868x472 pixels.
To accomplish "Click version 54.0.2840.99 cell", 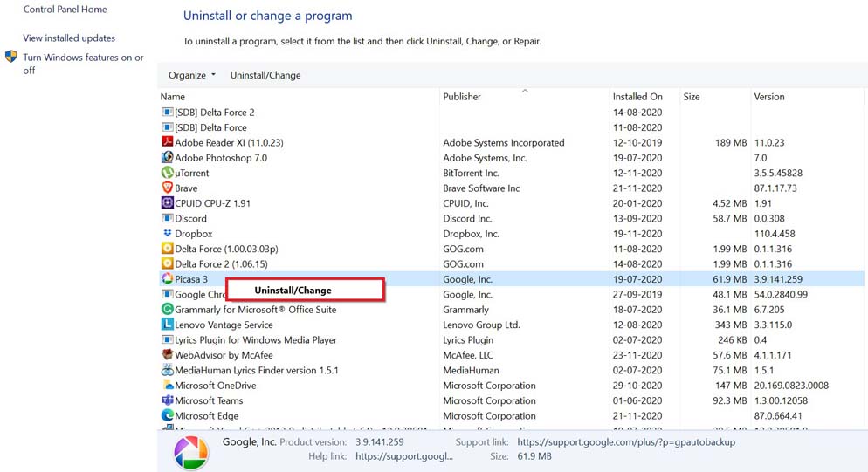I will coord(781,294).
